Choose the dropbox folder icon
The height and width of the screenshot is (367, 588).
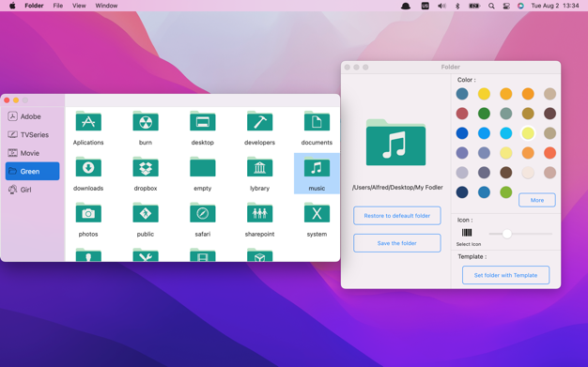coord(146,166)
